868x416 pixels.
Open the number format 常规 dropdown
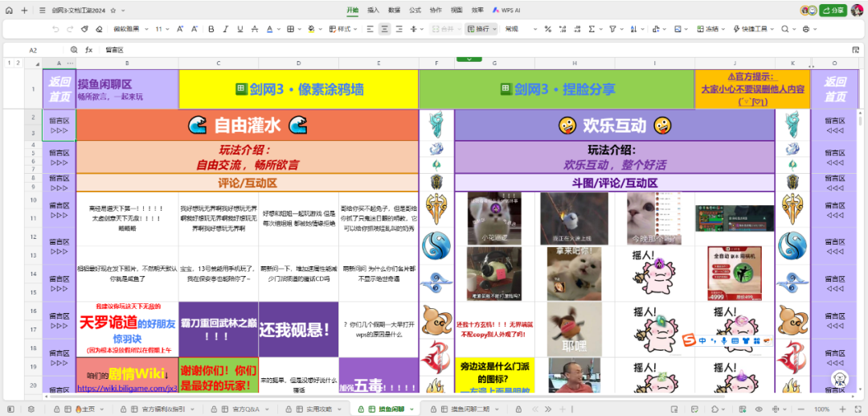(520, 29)
